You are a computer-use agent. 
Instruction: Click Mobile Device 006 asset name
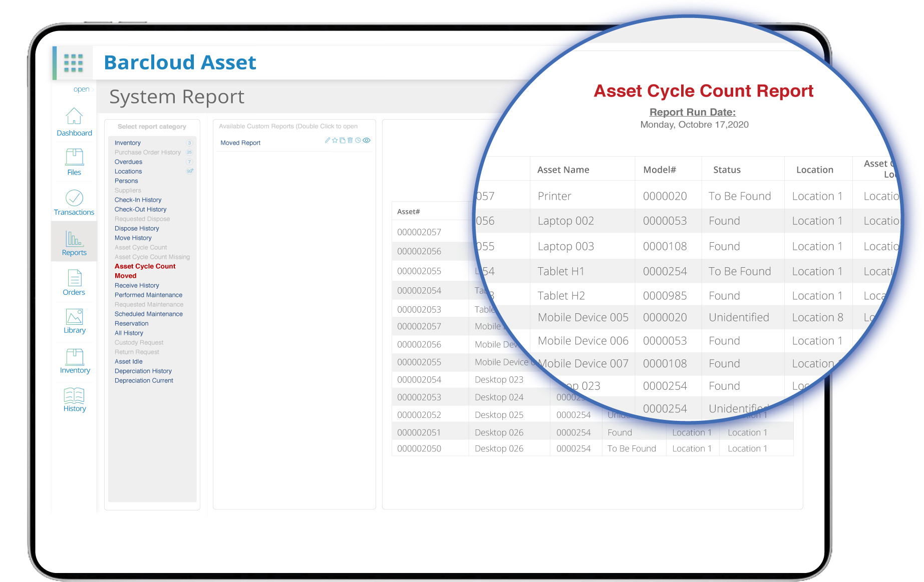point(583,341)
